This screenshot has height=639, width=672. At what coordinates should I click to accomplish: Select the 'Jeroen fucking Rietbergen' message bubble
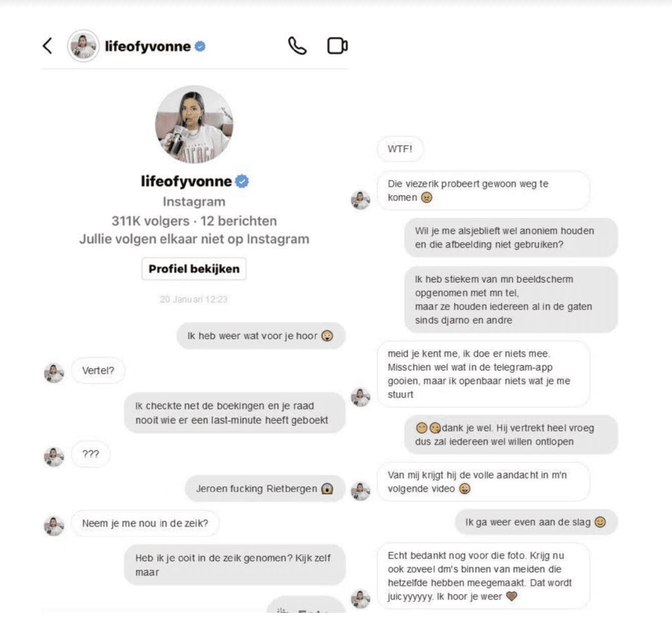click(265, 489)
